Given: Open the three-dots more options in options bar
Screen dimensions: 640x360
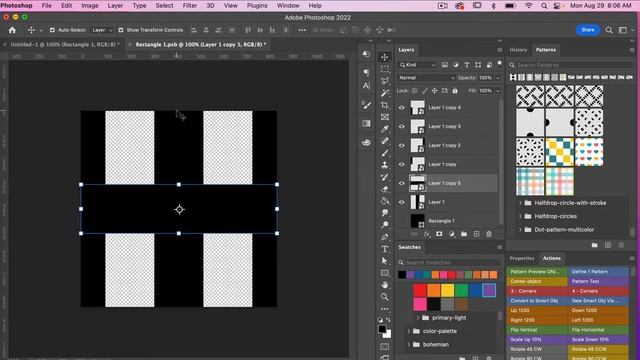Looking at the screenshot, I should coord(302,30).
